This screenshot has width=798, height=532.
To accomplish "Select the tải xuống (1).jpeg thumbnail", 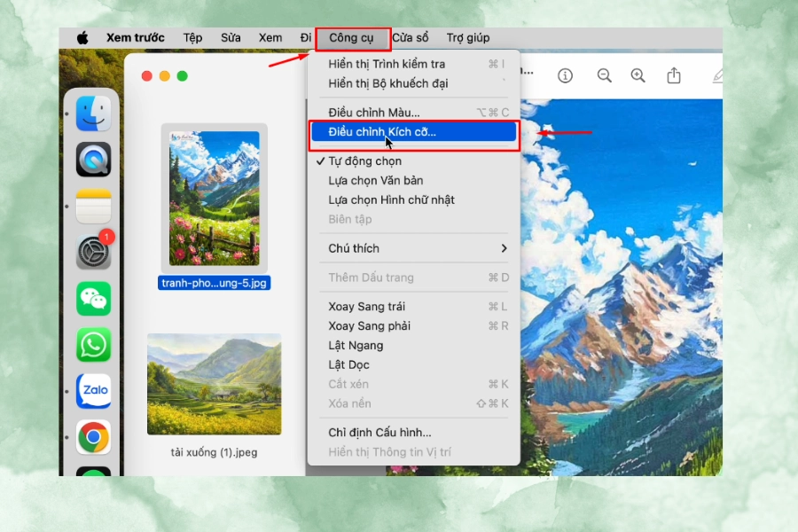I will (215, 384).
